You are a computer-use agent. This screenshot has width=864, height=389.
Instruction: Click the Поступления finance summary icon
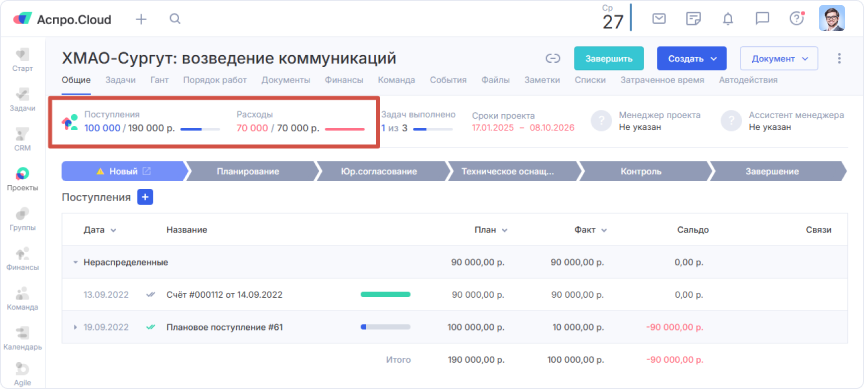point(69,122)
